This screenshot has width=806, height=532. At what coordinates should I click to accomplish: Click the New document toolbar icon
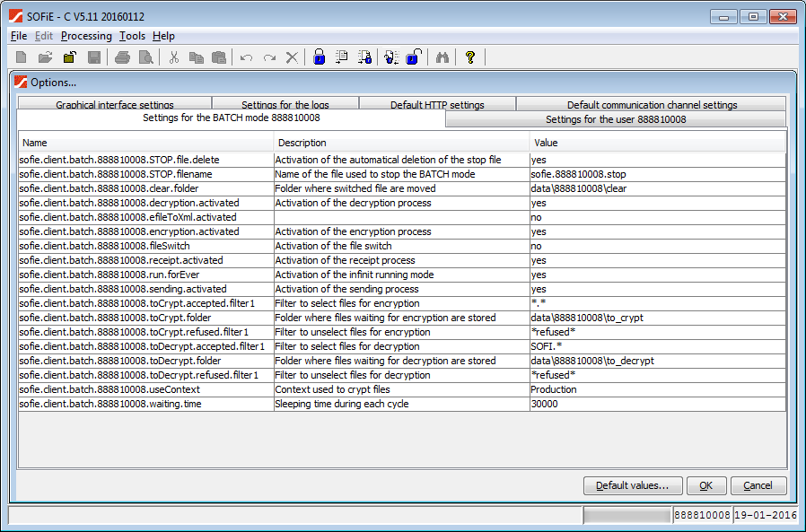tap(22, 57)
